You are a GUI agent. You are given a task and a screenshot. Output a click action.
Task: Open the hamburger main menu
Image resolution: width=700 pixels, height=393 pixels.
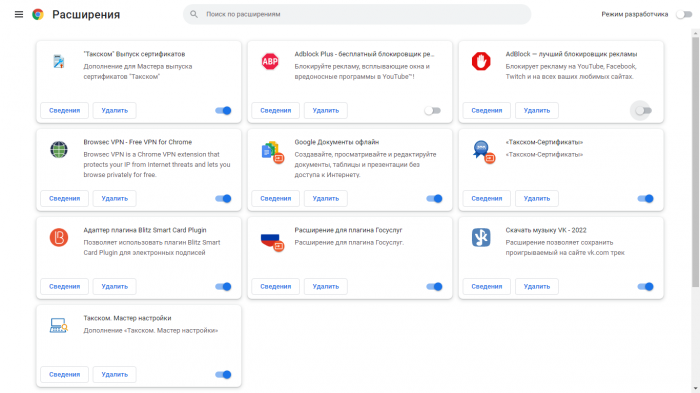(19, 14)
